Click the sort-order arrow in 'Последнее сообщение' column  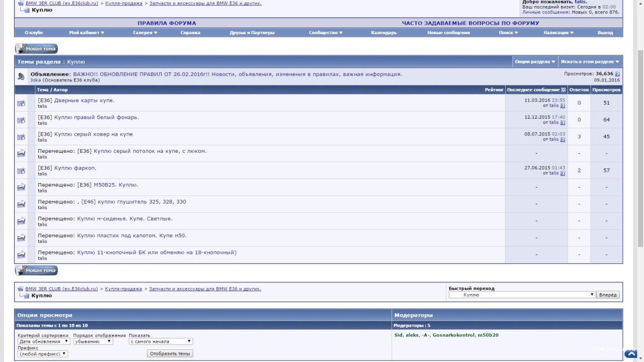pos(563,90)
